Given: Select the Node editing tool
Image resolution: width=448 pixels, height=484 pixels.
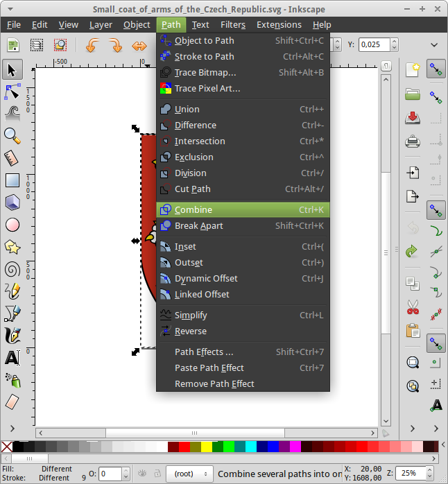Looking at the screenshot, I should click(x=12, y=91).
